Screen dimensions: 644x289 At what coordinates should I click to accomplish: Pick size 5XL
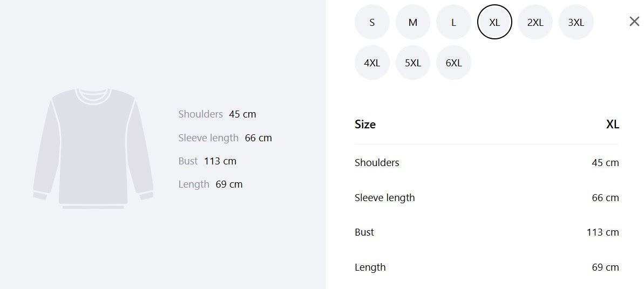coord(413,63)
